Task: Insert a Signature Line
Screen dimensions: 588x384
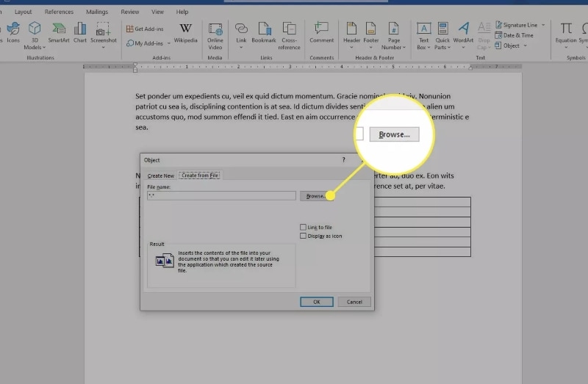Action: [x=517, y=25]
